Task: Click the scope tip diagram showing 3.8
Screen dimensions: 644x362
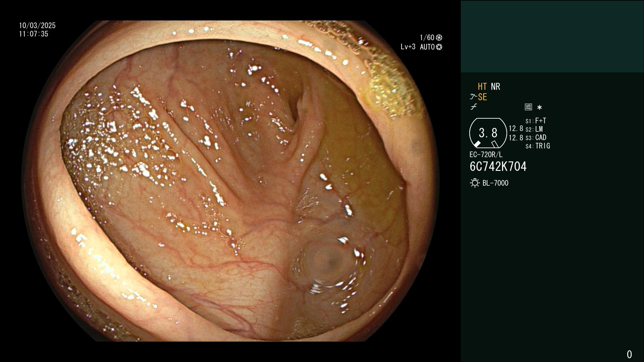Action: coord(488,133)
